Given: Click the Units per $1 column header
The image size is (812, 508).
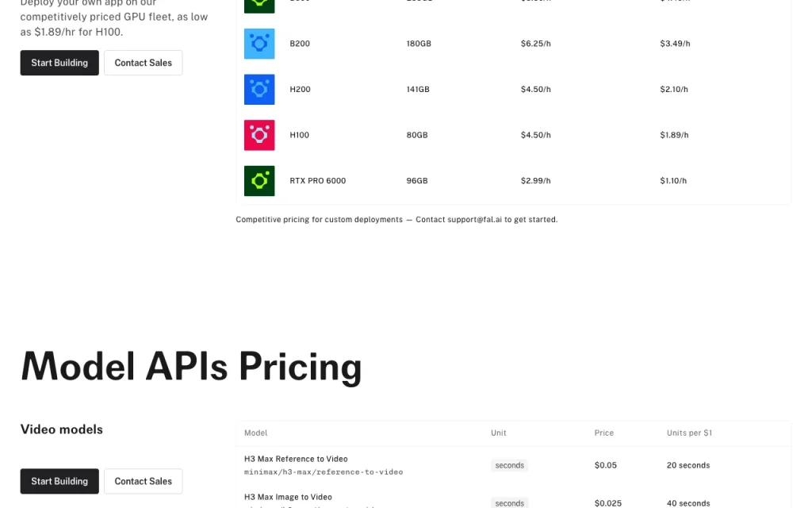Looking at the screenshot, I should 689,433.
